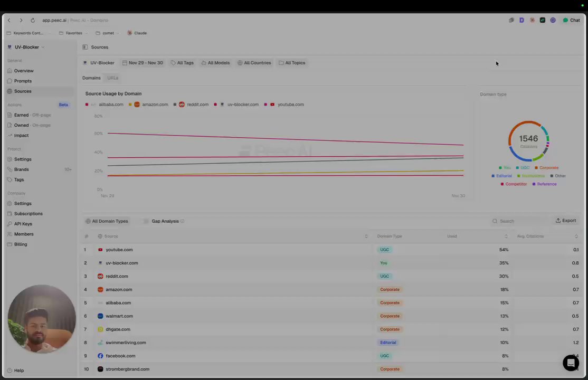The image size is (588, 380).
Task: Toggle youtube.com series in chart legend
Action: [x=284, y=104]
